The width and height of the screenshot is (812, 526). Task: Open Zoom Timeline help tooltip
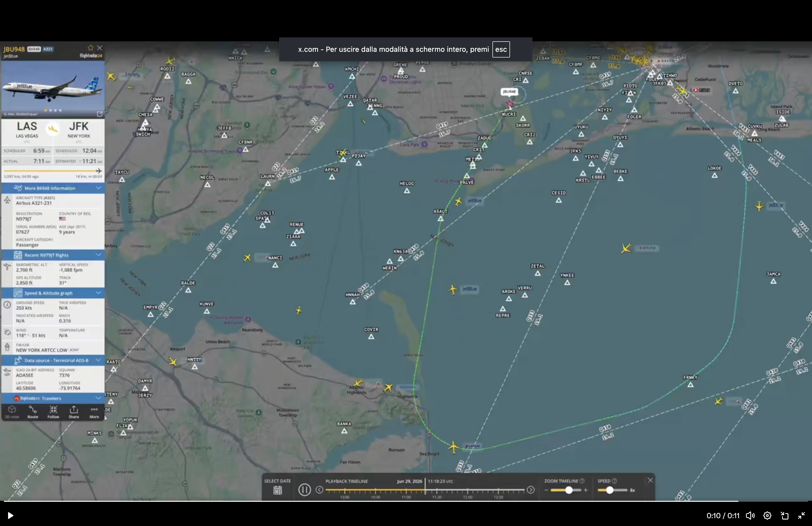point(582,481)
